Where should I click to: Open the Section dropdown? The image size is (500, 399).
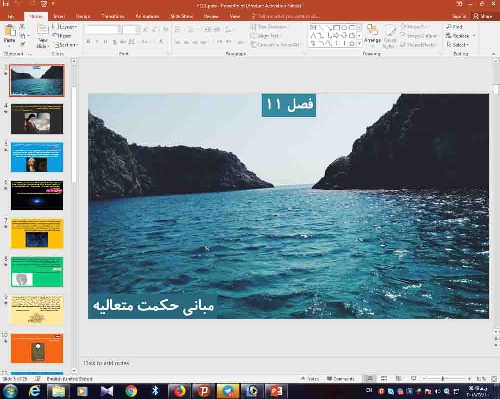(66, 44)
